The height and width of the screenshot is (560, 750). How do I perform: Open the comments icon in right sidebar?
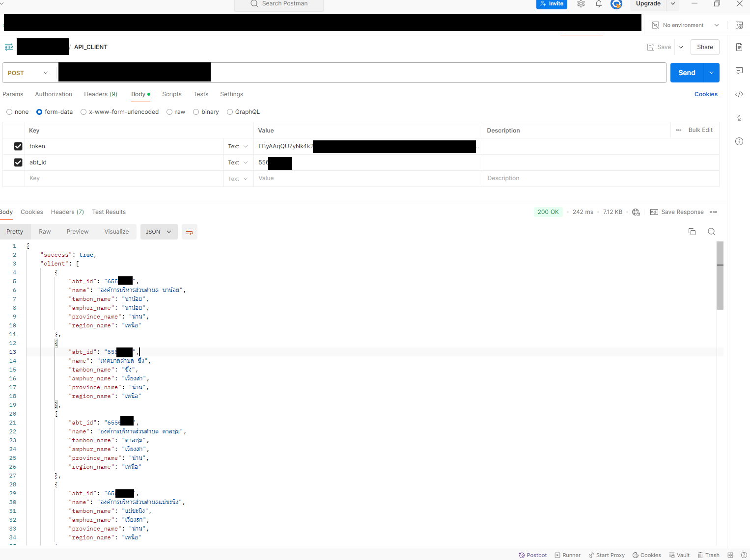(x=739, y=71)
